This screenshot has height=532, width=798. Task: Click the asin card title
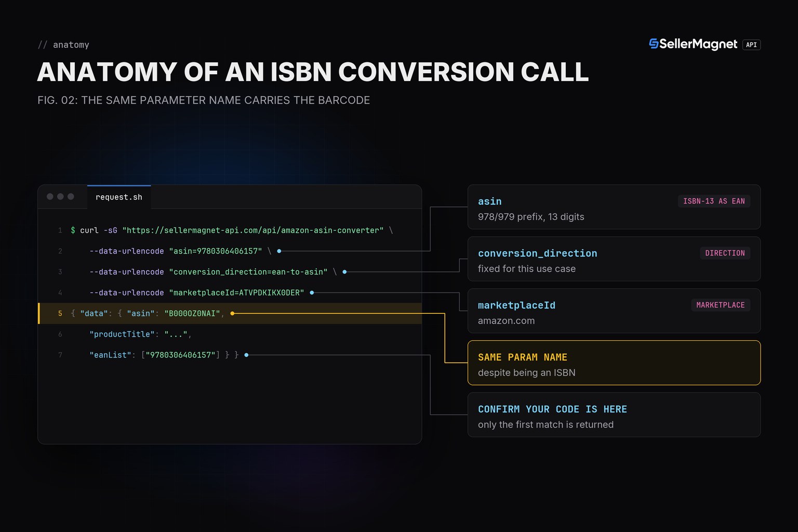490,201
